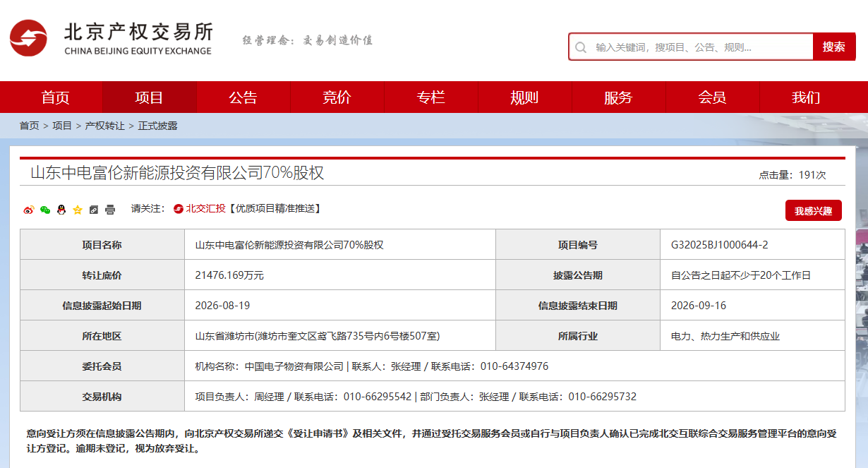Screen dimensions: 868x468
Task: Click the 项目编号 header cell
Action: pos(578,245)
